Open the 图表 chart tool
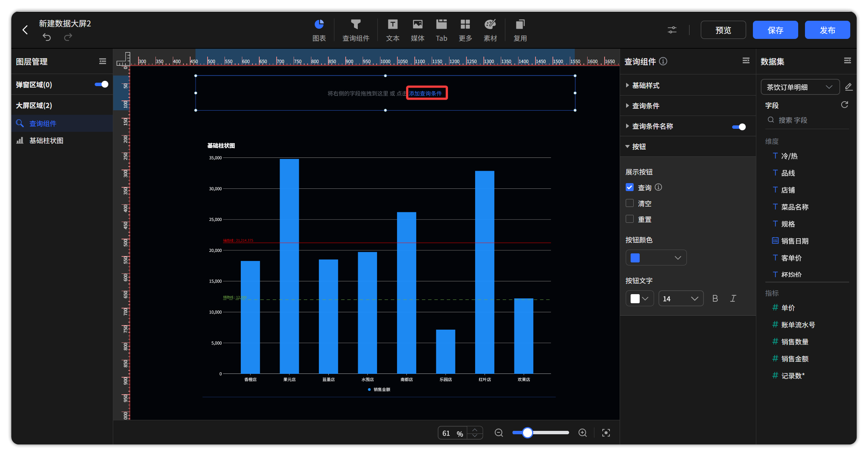Screen dimensions: 868x452 click(319, 30)
